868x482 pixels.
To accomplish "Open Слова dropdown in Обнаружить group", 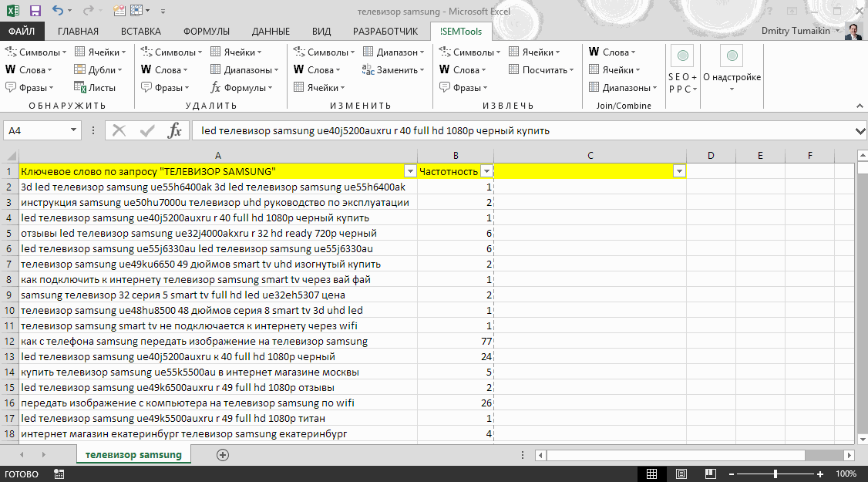I will (x=29, y=70).
